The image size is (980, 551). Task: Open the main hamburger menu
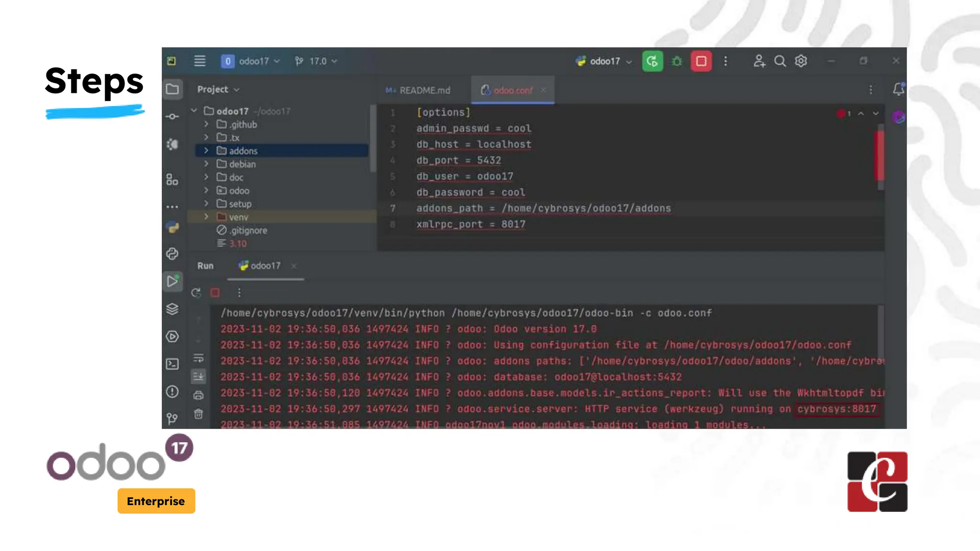tap(200, 61)
